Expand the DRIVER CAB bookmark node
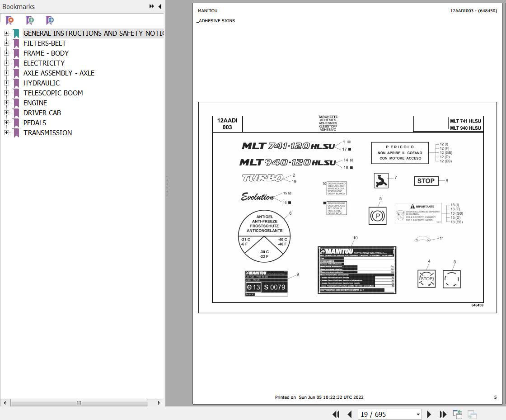Viewport: 506px width, 420px height. pos(6,113)
